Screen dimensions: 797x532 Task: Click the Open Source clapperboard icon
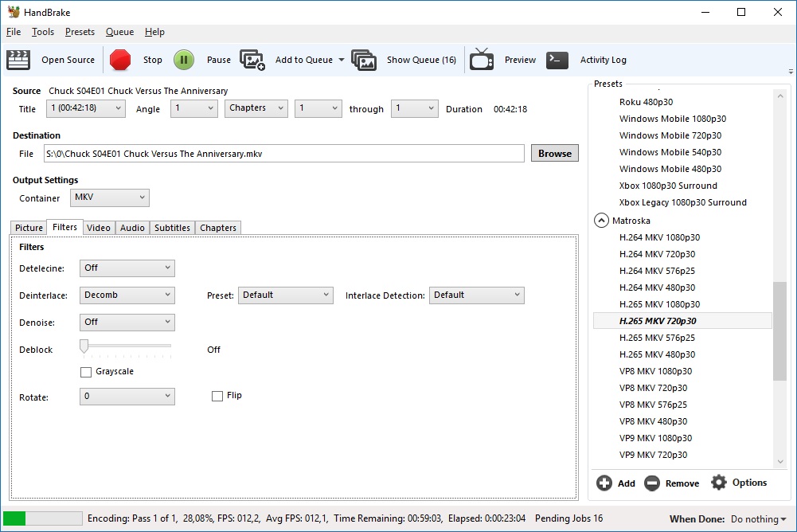point(18,60)
